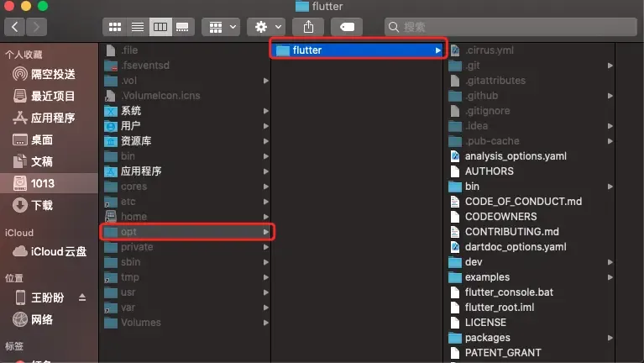Select the opt folder
Image resolution: width=644 pixels, height=363 pixels.
[185, 232]
